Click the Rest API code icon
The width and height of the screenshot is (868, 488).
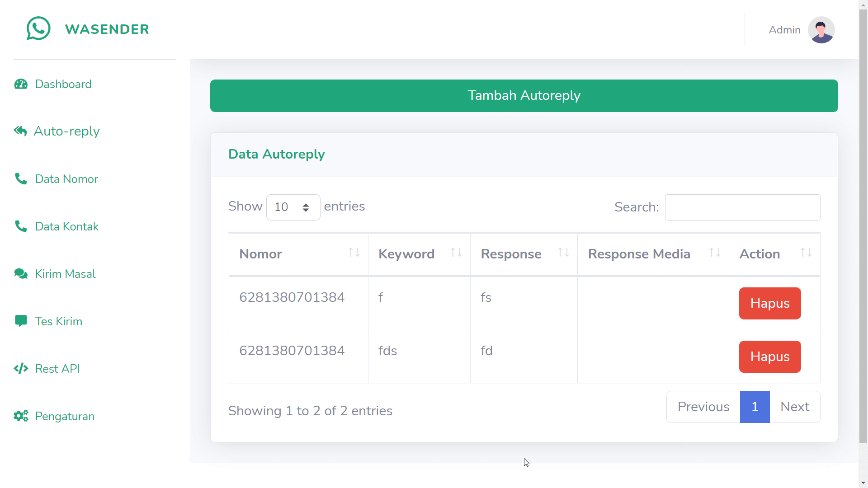click(x=21, y=369)
